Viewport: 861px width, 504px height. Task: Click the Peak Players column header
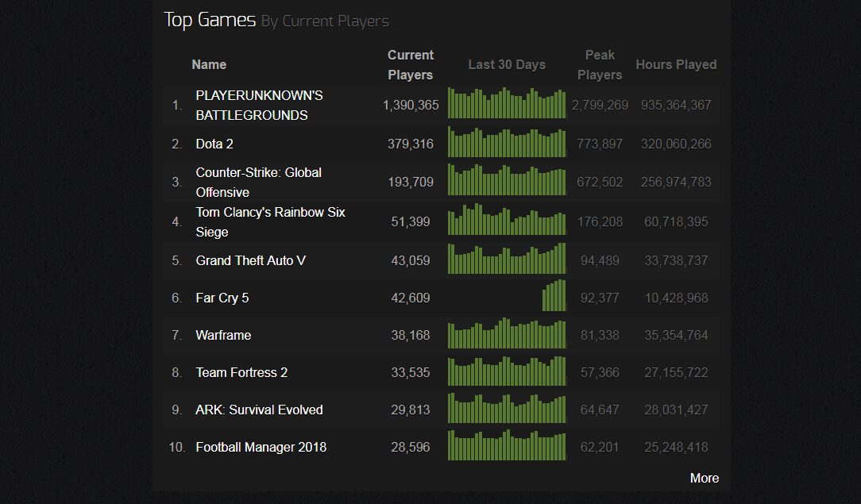click(600, 65)
